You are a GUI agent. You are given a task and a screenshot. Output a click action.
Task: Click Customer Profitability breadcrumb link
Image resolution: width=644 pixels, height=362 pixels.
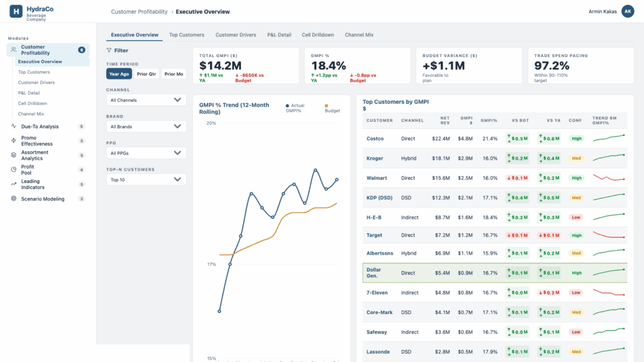(x=139, y=12)
